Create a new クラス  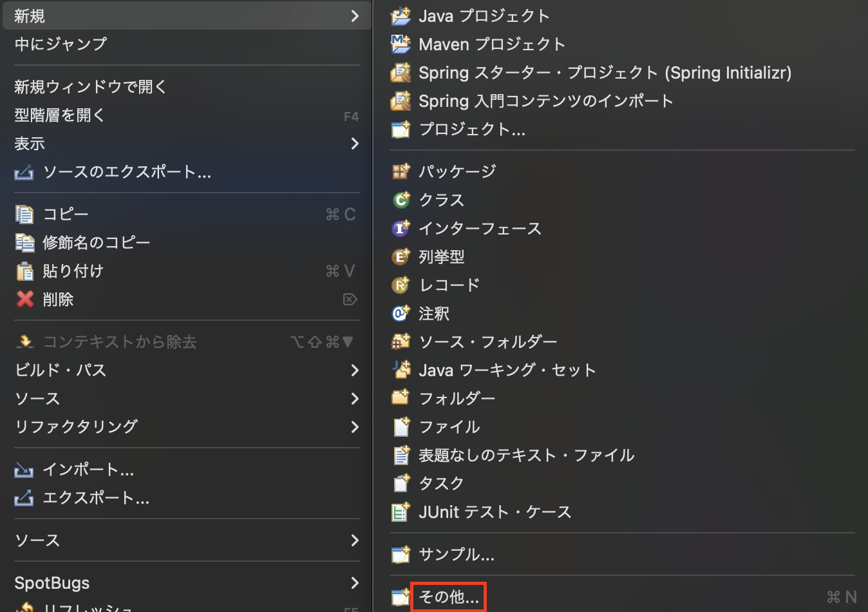pos(442,200)
